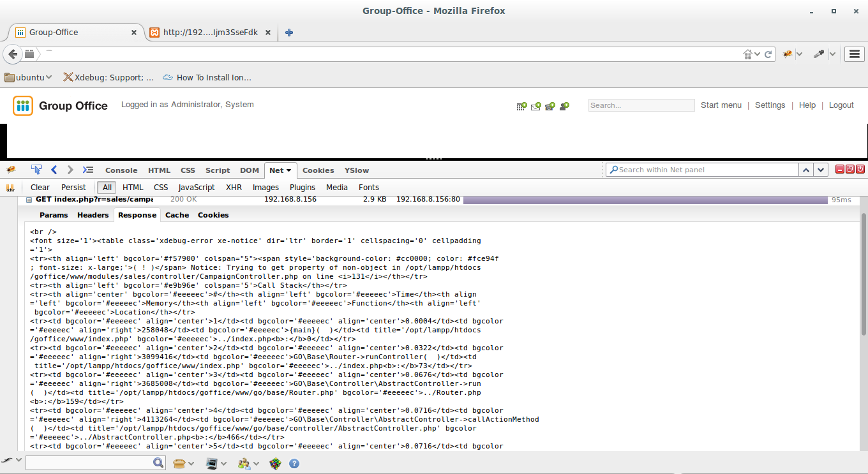
Task: Click the Search within Net panel field
Action: [x=702, y=170]
